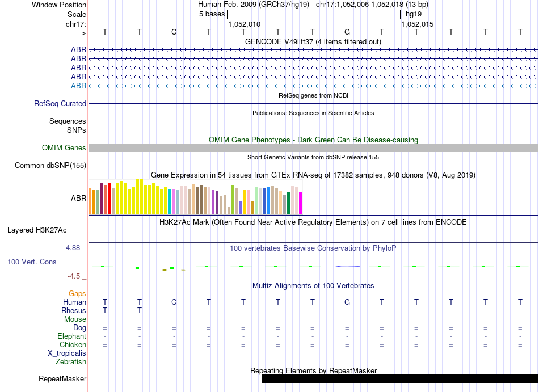Click the C base in the top sequence row
Screen dimensions: 539x392
[174, 32]
